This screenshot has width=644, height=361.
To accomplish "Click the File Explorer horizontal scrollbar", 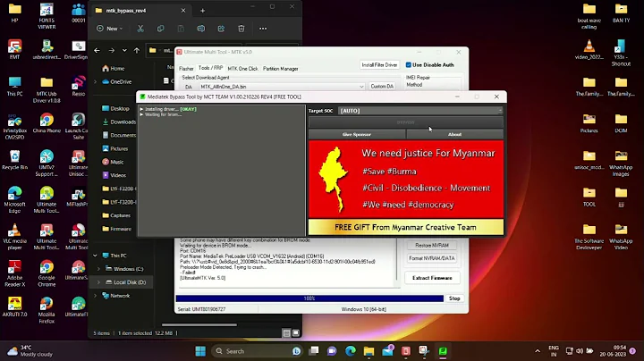I will click(199, 324).
